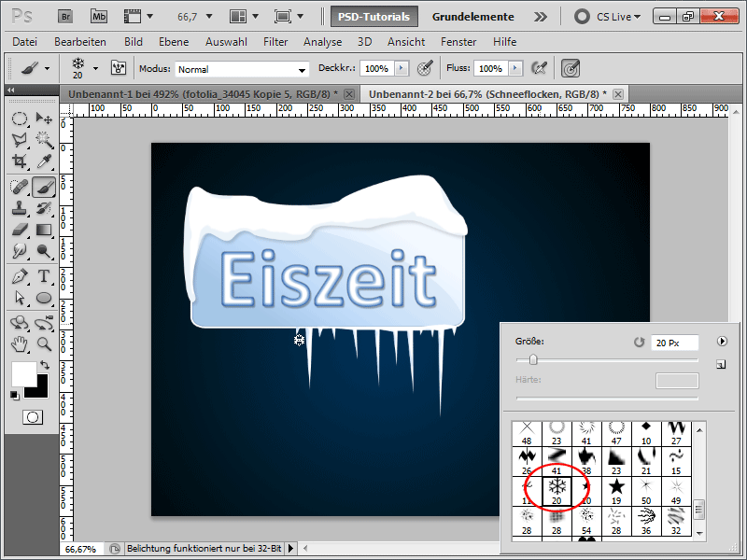Restore brush to original size
This screenshot has height=560, width=747.
tap(639, 342)
